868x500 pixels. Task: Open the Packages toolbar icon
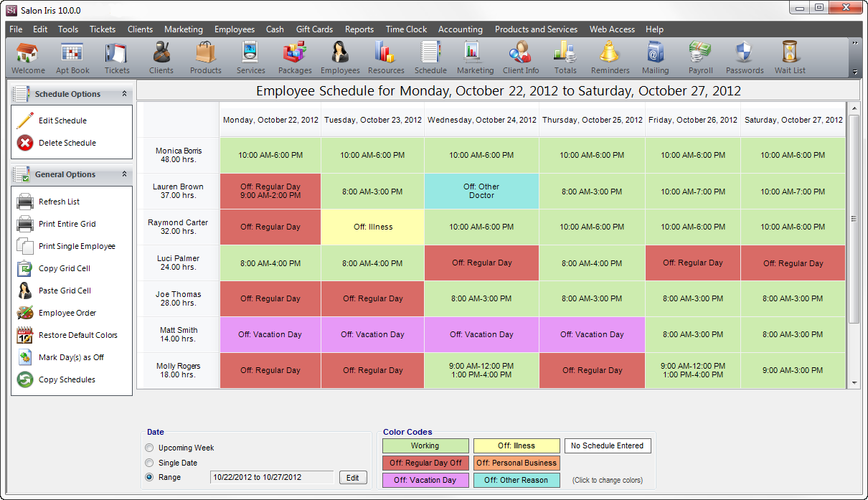coord(295,58)
